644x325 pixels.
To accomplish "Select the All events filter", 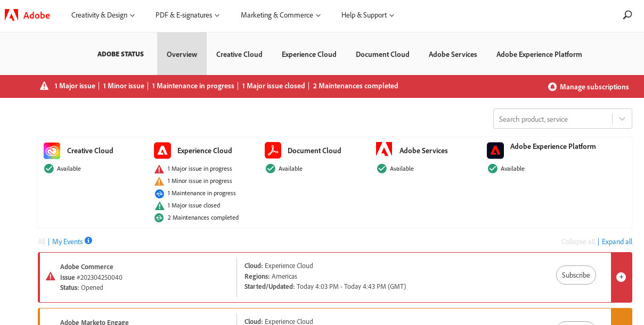I will pos(42,241).
